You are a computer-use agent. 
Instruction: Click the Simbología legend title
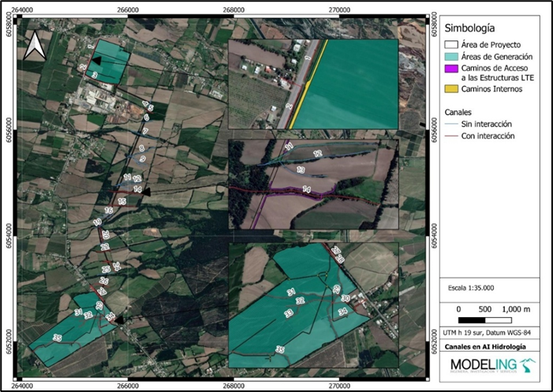(472, 25)
